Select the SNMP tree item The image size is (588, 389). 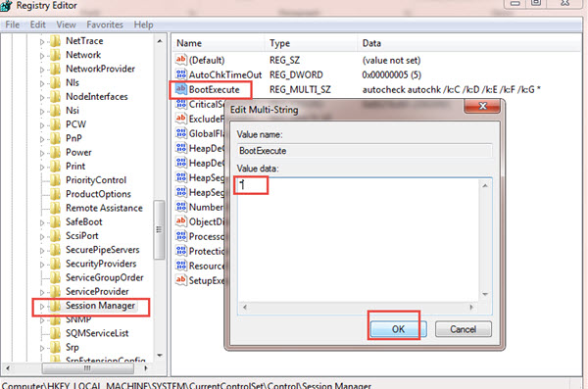pos(78,319)
